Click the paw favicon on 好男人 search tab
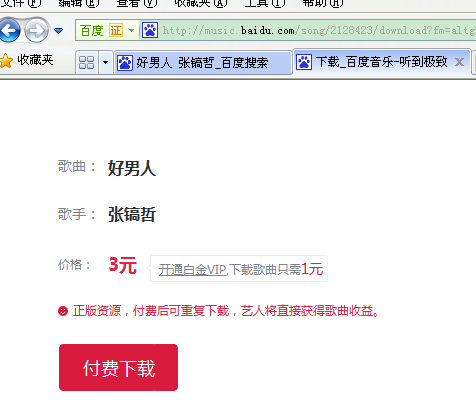The height and width of the screenshot is (420, 476). point(125,62)
